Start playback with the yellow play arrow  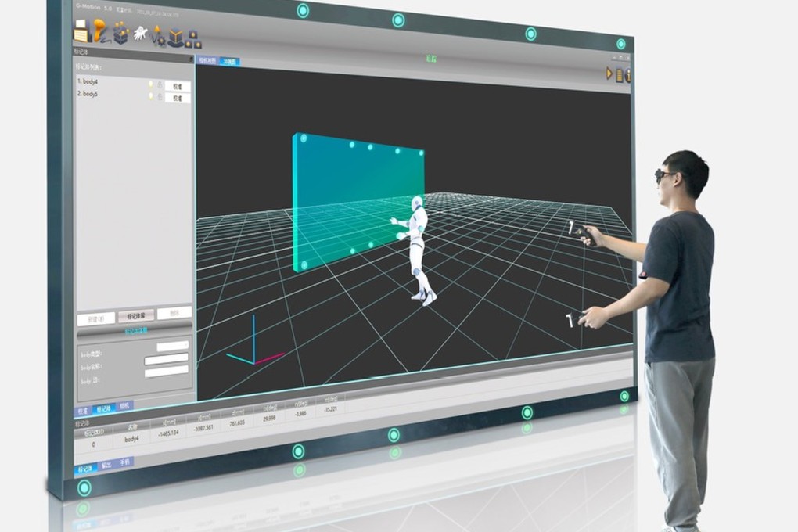click(609, 72)
